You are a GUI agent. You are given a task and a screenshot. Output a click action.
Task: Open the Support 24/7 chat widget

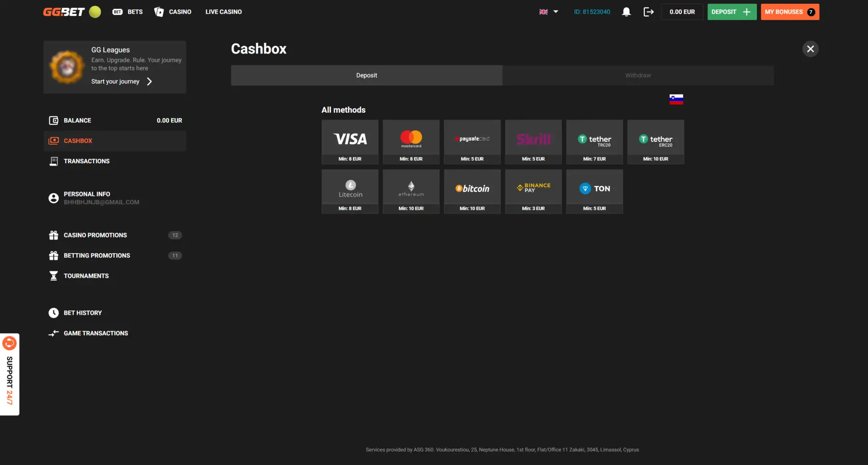coord(10,374)
